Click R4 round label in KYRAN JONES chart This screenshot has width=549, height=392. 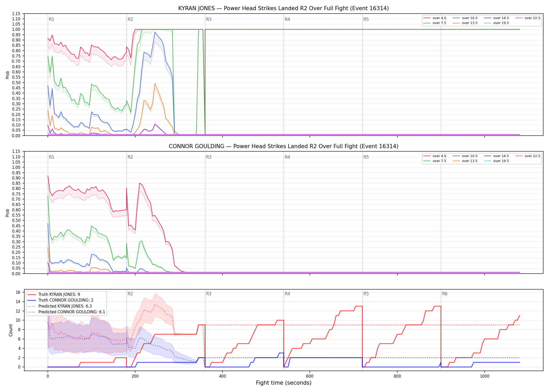287,19
